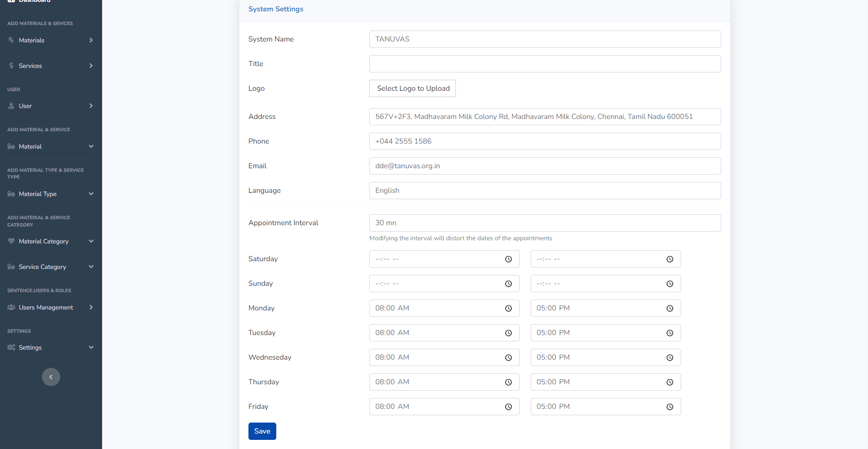Image resolution: width=868 pixels, height=449 pixels.
Task: Open time picker for Saturday start time
Action: (508, 259)
